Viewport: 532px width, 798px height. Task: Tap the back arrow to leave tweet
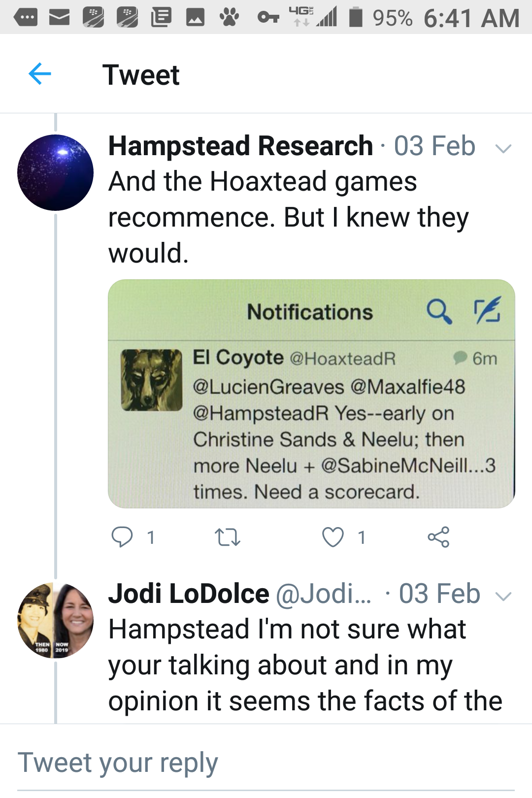tap(40, 74)
